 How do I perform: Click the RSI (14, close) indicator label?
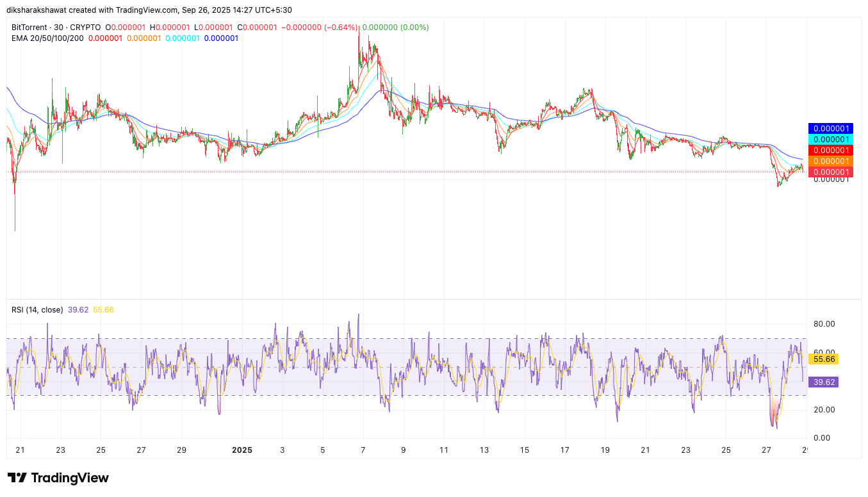[x=37, y=310]
